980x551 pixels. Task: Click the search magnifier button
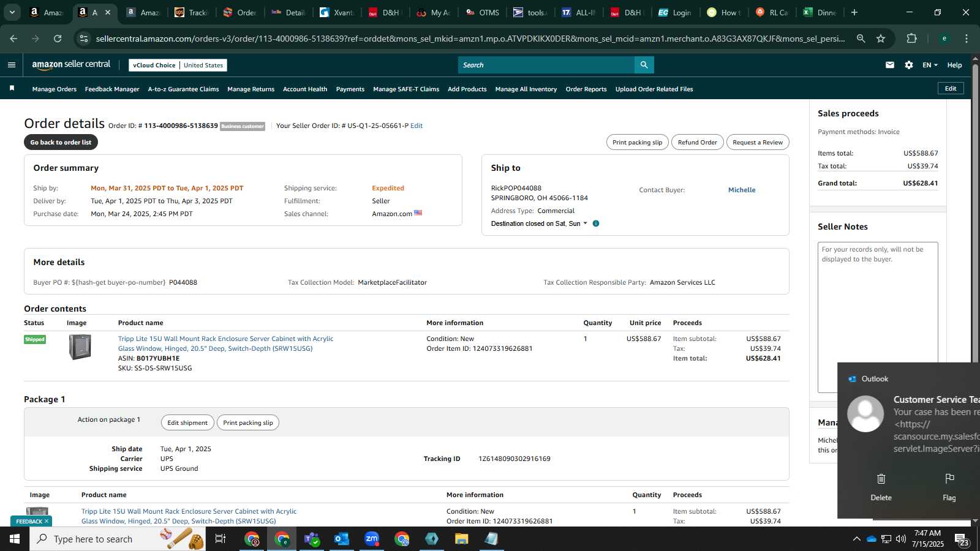644,65
